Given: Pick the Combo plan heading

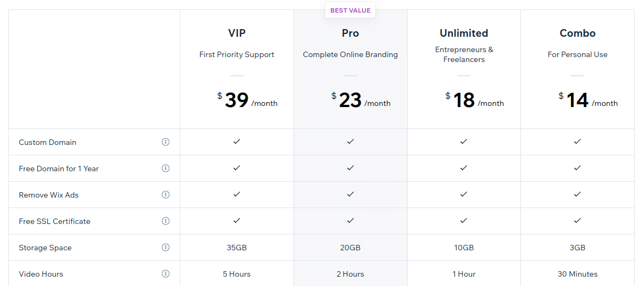Looking at the screenshot, I should pos(578,33).
